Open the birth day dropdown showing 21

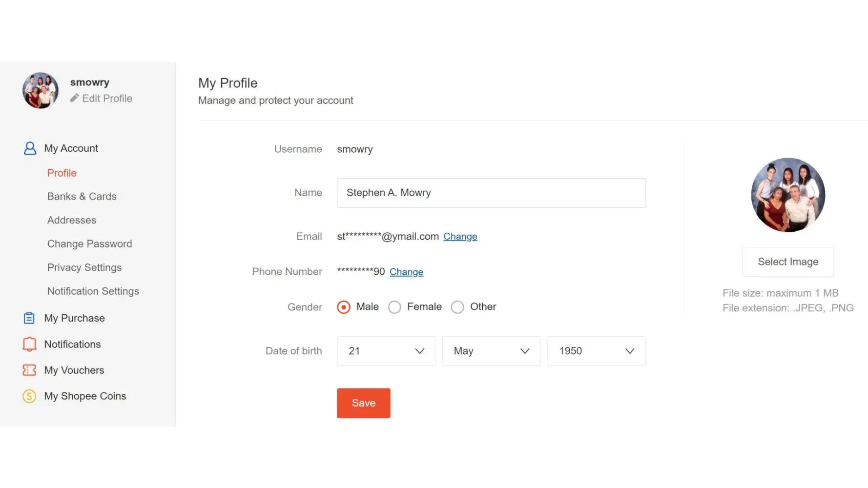386,351
